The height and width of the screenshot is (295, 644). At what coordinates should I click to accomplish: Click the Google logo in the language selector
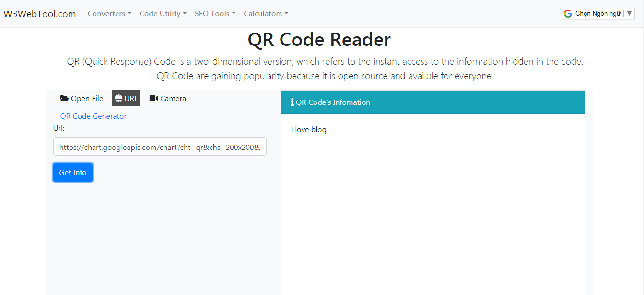tap(568, 13)
